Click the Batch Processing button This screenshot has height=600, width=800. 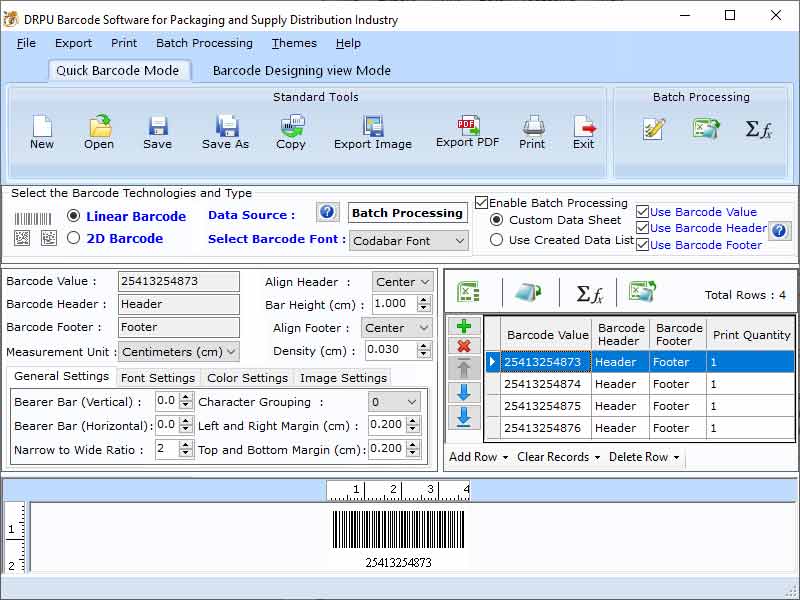coord(407,212)
